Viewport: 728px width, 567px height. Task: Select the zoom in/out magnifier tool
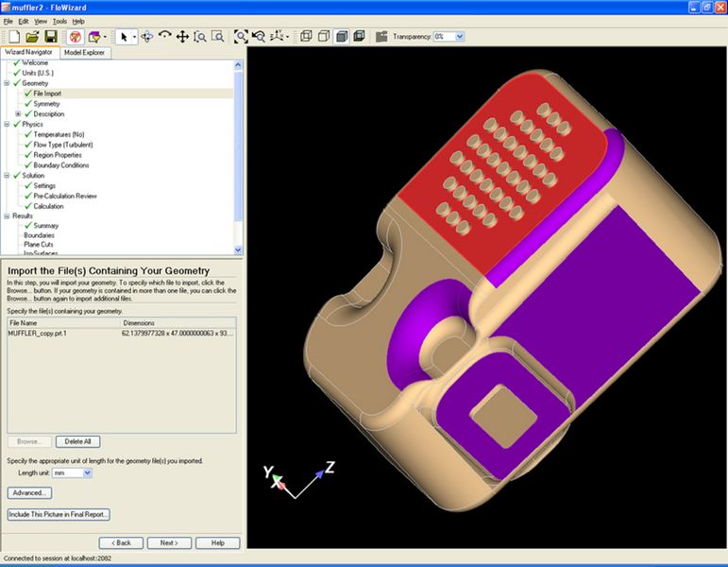pos(200,37)
